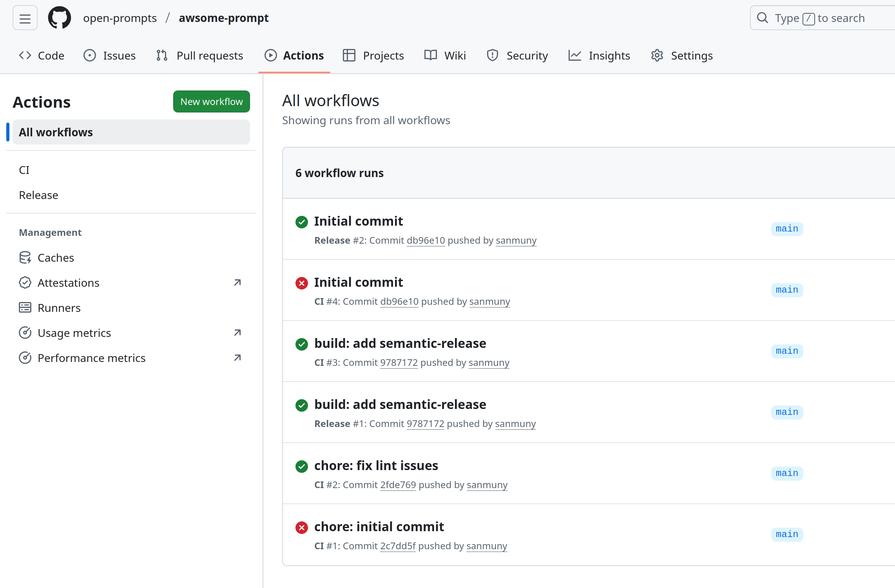This screenshot has height=588, width=895.
Task: Select the Release workflow in sidebar
Action: [x=38, y=195]
